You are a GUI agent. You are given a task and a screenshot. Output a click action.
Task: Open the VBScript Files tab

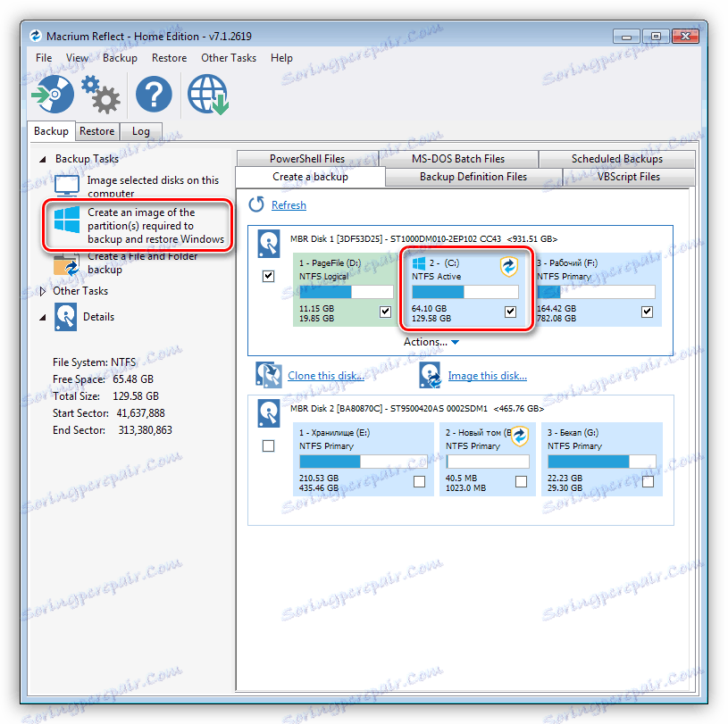tap(629, 177)
